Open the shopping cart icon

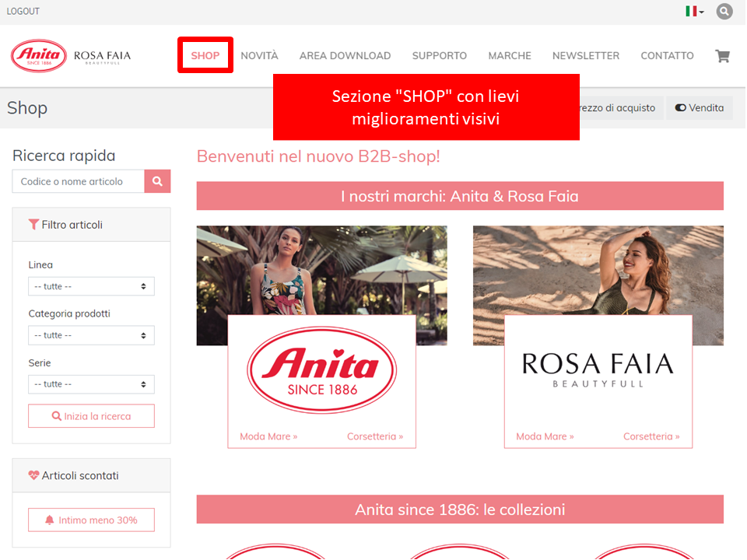(722, 56)
